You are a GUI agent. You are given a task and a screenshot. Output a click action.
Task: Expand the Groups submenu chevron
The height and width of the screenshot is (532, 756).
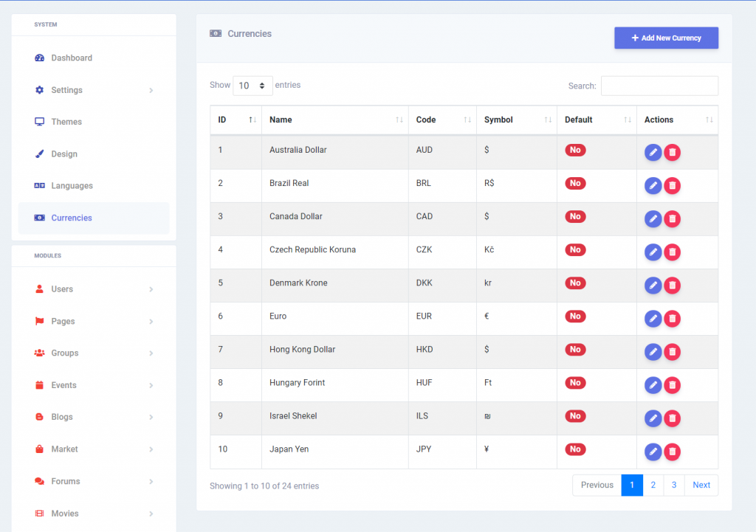coord(151,353)
